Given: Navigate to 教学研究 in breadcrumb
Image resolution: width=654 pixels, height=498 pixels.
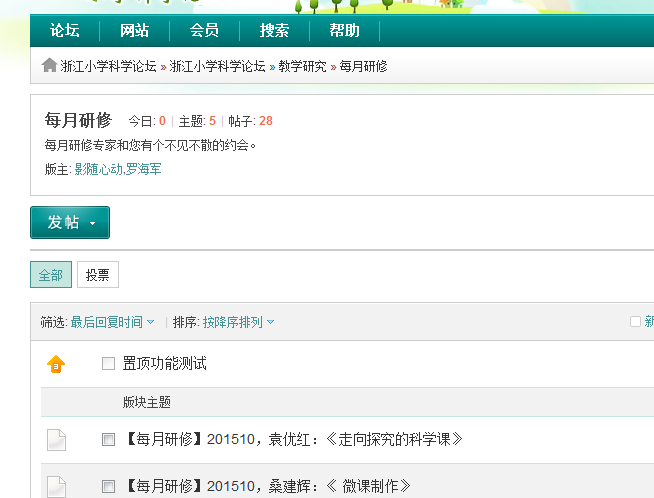Looking at the screenshot, I should point(302,67).
